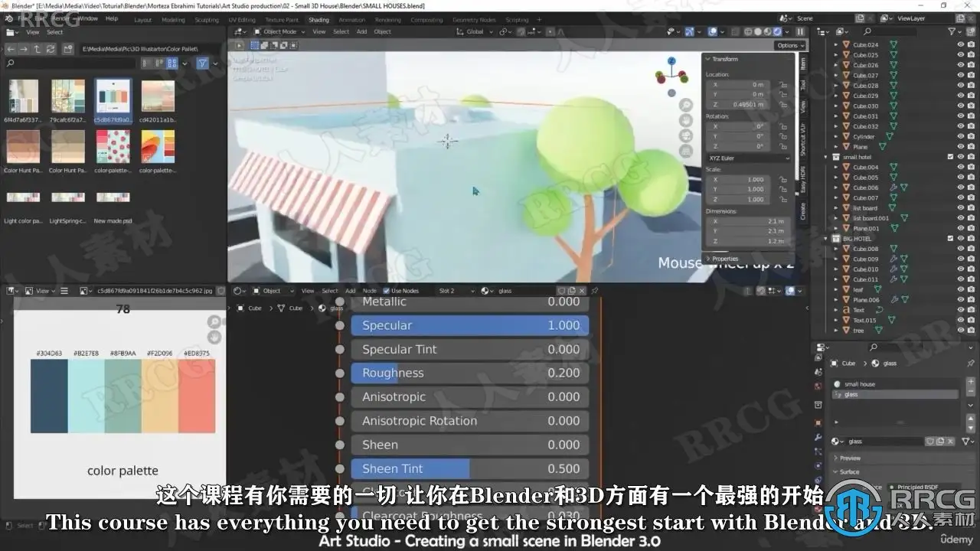The image size is (980, 551).
Task: Open the Item sidebar tab
Action: click(x=802, y=63)
